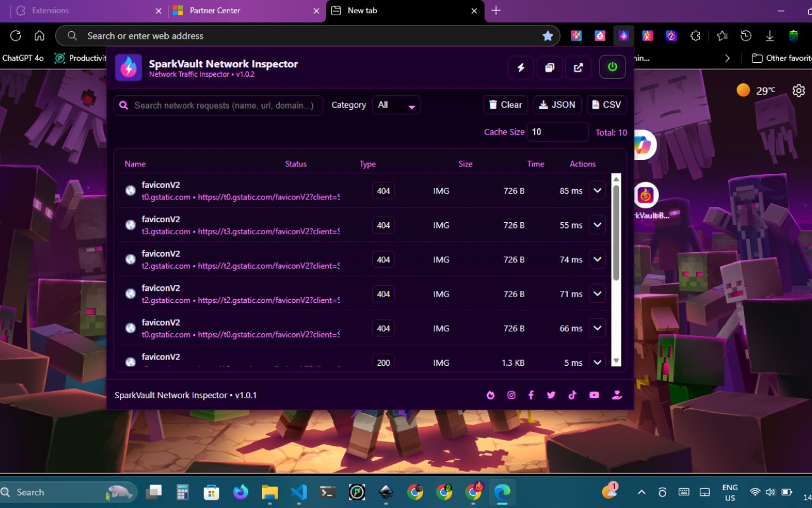This screenshot has height=508, width=812.
Task: Open Microsoft Store from the taskbar
Action: (211, 492)
